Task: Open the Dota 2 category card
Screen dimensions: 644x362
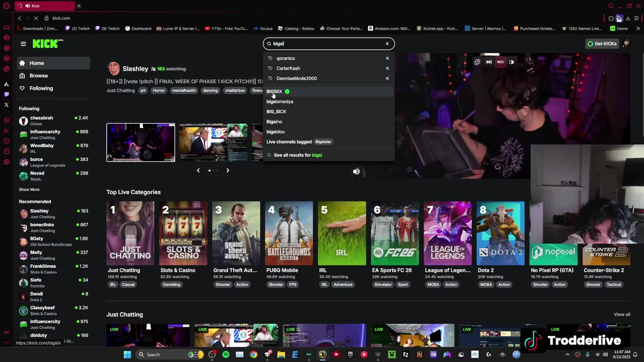Action: tap(501, 233)
